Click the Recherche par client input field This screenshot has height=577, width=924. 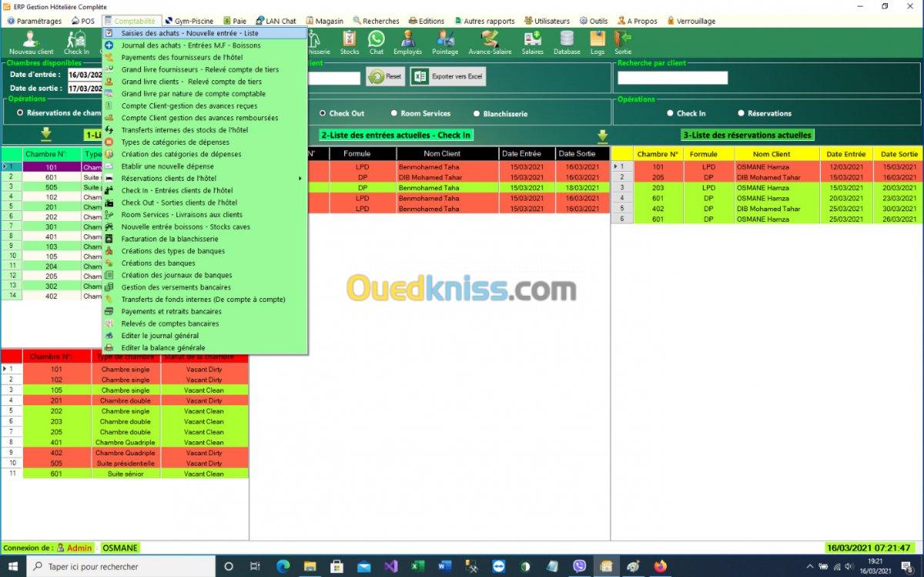coord(672,78)
